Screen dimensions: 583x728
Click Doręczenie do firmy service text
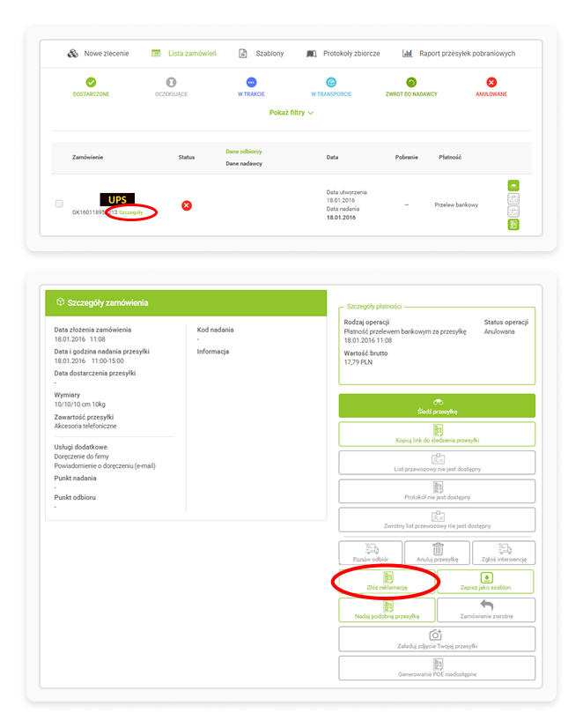82,457
